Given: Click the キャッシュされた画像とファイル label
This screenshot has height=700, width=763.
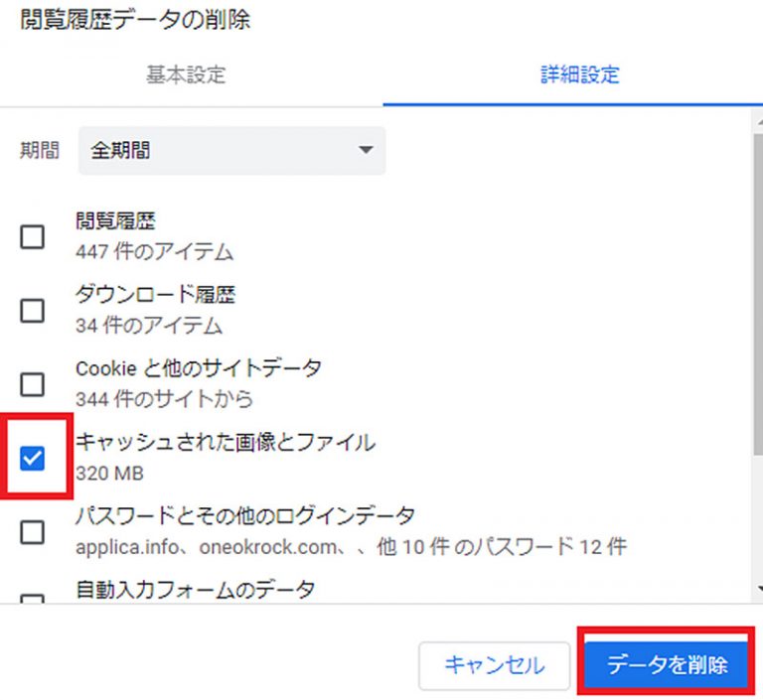Looking at the screenshot, I should click(226, 443).
